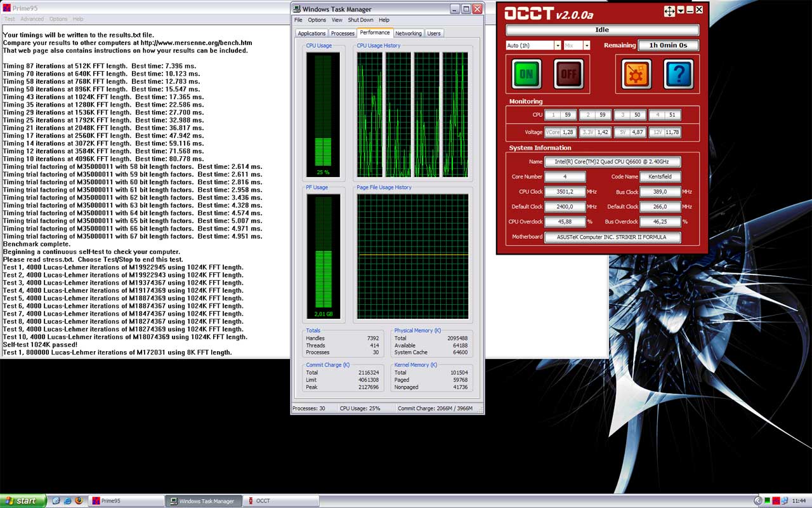Viewport: 812px width, 508px height.
Task: Click the Bus Clock 389,0 value field
Action: (x=660, y=192)
